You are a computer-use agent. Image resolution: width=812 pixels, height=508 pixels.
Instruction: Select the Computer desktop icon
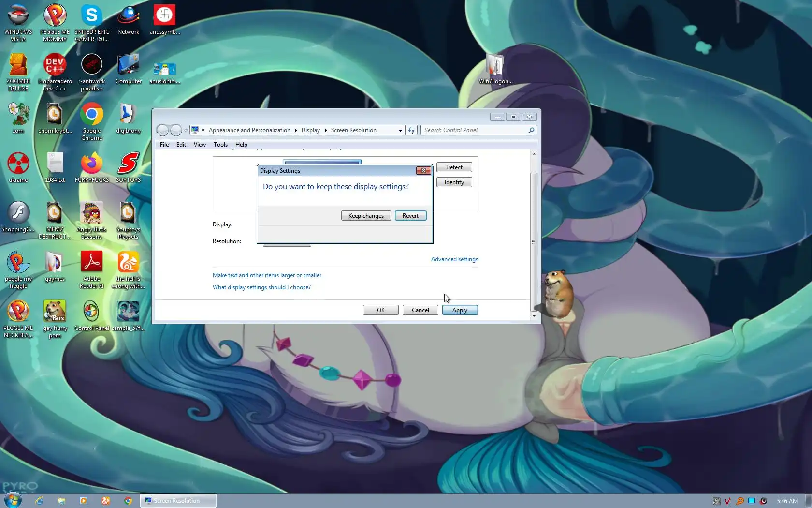click(128, 69)
